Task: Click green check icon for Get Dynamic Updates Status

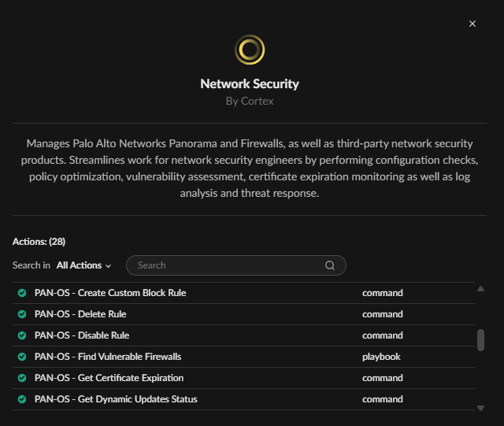Action: click(x=22, y=399)
